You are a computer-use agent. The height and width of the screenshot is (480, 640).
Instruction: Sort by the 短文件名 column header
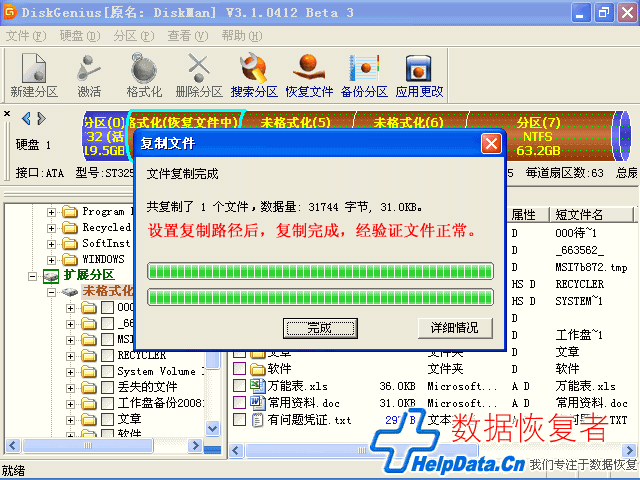pyautogui.click(x=592, y=214)
